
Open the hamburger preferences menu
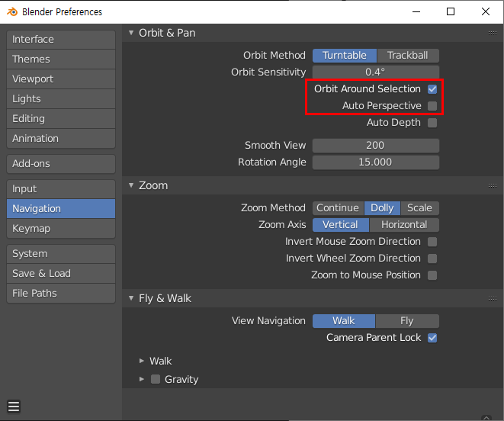point(14,407)
